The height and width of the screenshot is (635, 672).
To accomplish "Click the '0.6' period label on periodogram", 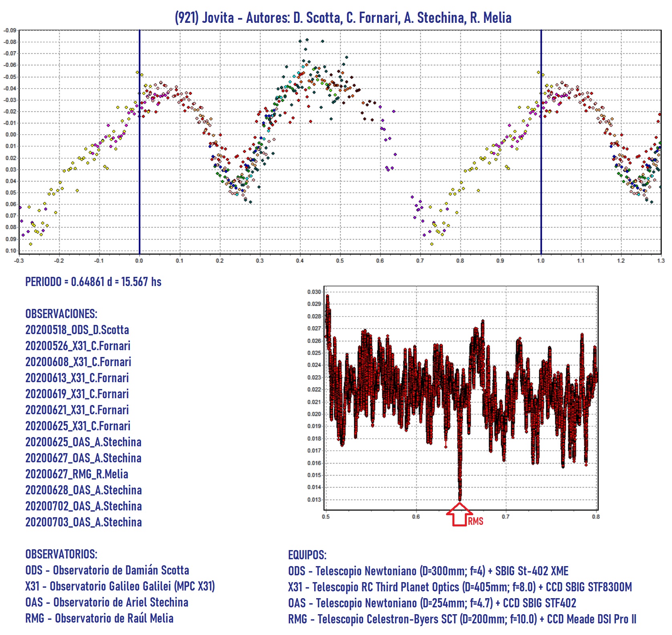I will (x=416, y=517).
